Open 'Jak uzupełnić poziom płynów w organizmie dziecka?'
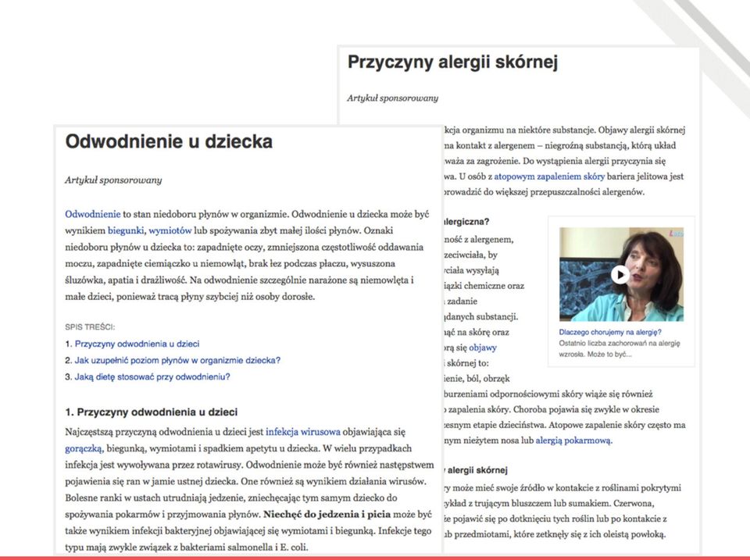The image size is (750, 560). pos(177,360)
